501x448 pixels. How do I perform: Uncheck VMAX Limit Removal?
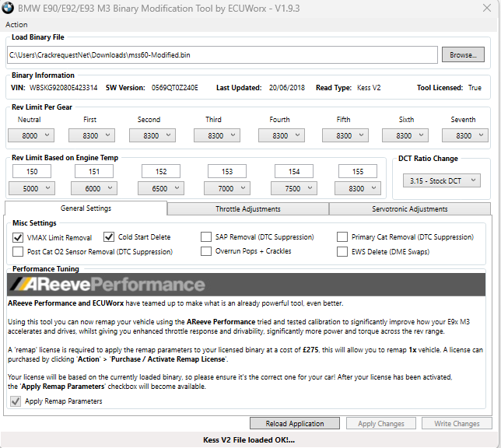[19, 237]
